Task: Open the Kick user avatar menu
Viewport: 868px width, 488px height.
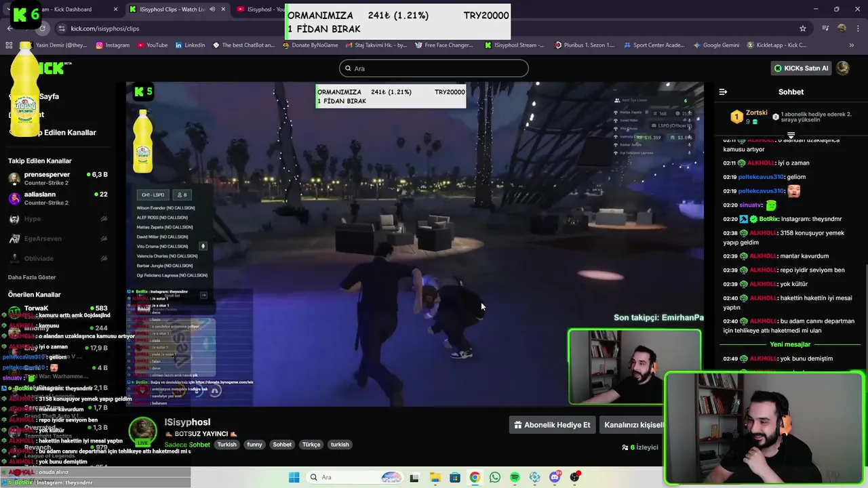Action: [843, 68]
